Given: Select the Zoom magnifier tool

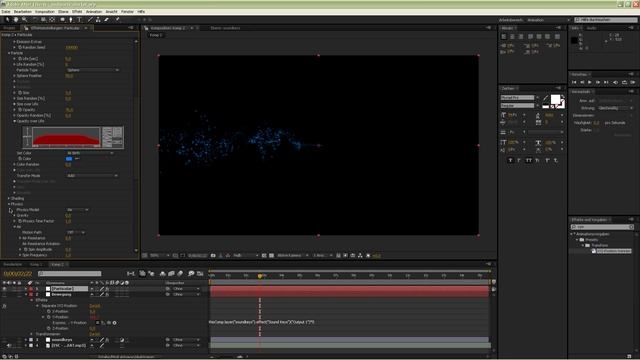Looking at the screenshot, I should click(x=24, y=19).
